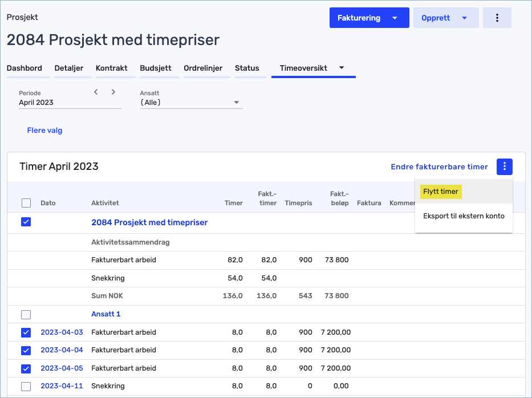This screenshot has width=532, height=398.
Task: Choose Flytt timer from the menu
Action: click(441, 192)
